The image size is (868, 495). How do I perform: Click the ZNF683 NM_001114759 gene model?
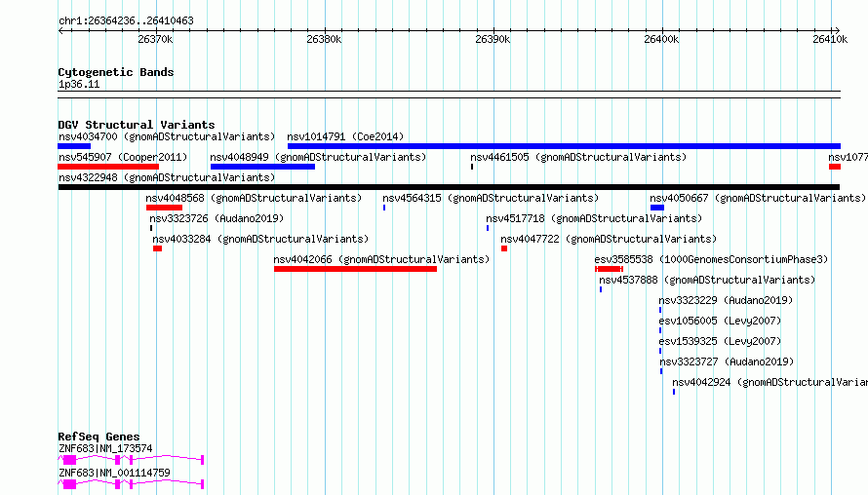pos(132,484)
